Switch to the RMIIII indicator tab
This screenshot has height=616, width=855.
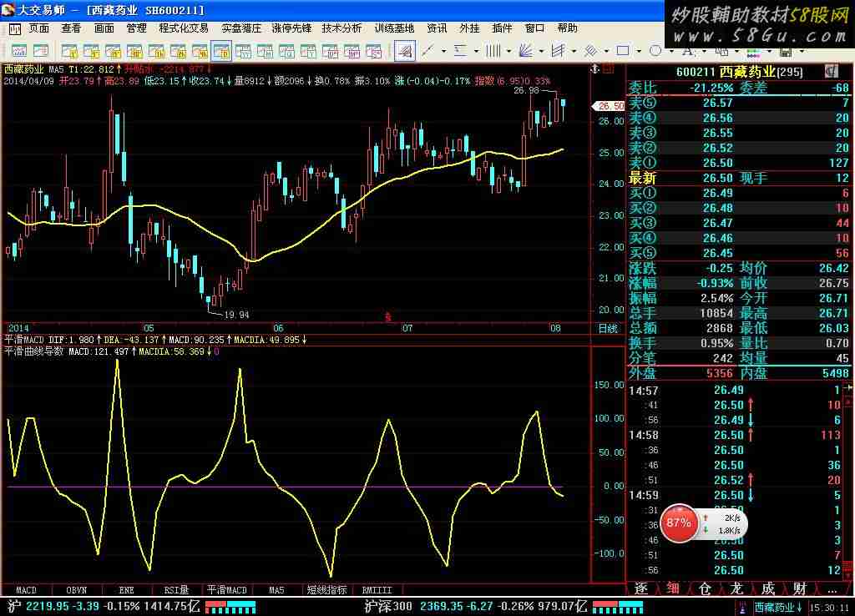point(377,590)
